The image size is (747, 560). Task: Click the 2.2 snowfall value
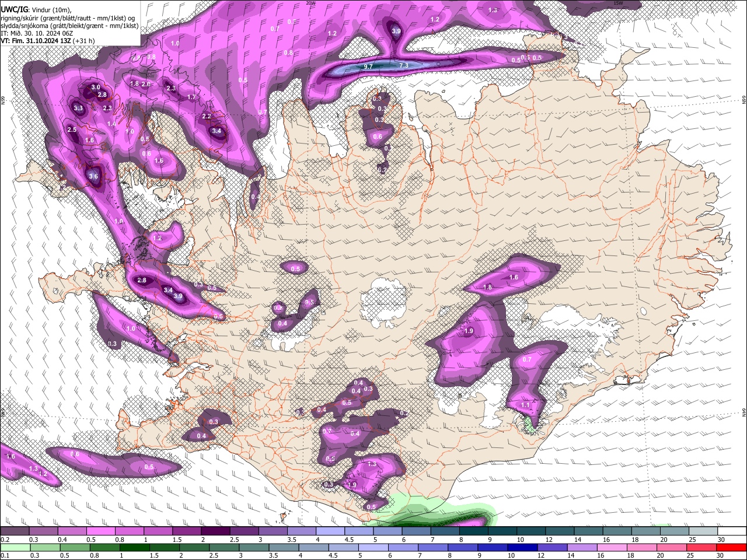(x=206, y=117)
